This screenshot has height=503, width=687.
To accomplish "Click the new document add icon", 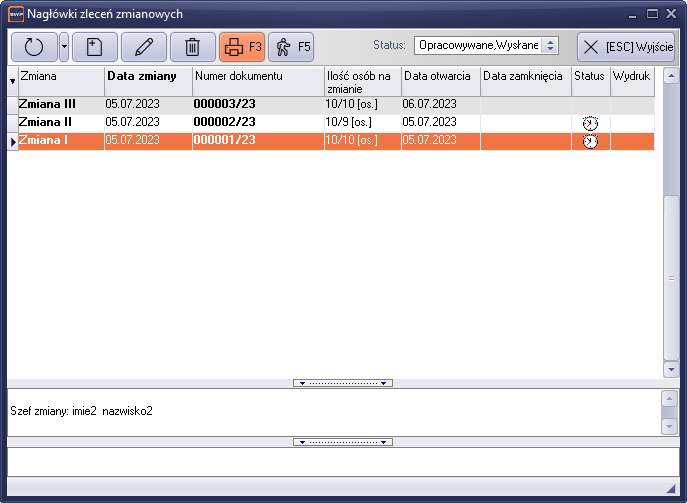I will (x=95, y=47).
